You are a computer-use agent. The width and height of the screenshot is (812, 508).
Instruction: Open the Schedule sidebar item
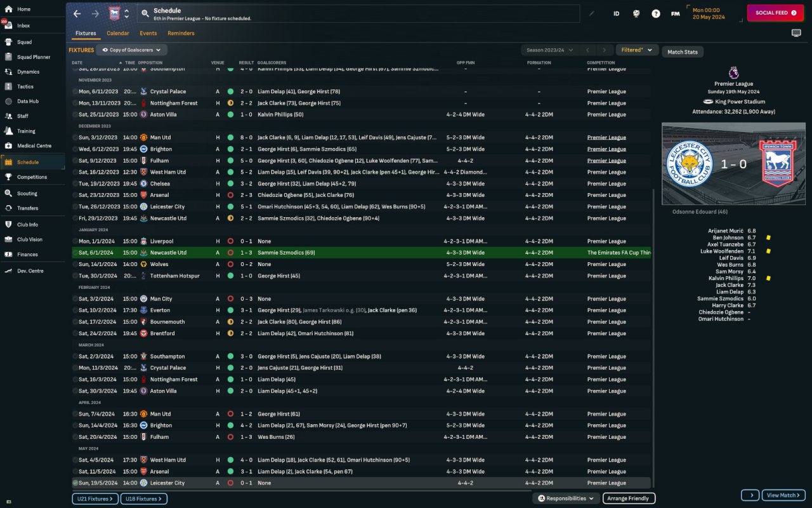point(32,162)
